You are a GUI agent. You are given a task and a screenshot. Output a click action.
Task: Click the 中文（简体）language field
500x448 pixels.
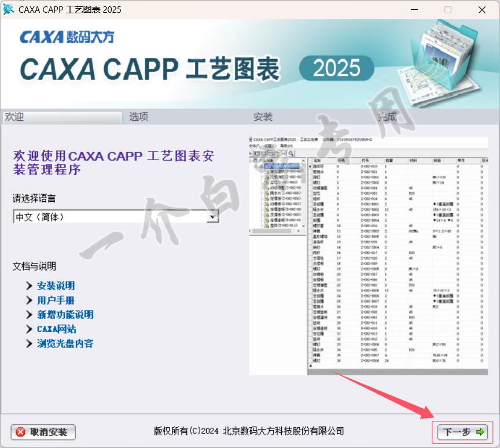click(x=116, y=217)
